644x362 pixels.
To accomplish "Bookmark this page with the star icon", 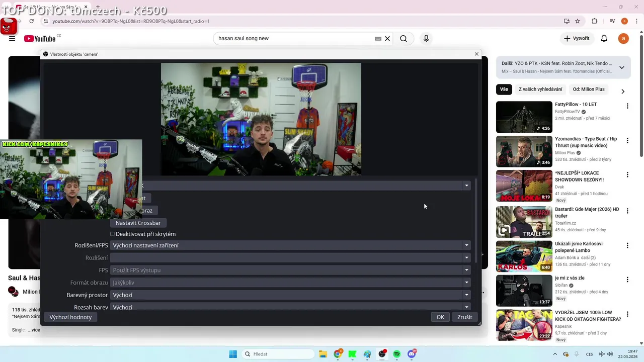I will 578,21.
